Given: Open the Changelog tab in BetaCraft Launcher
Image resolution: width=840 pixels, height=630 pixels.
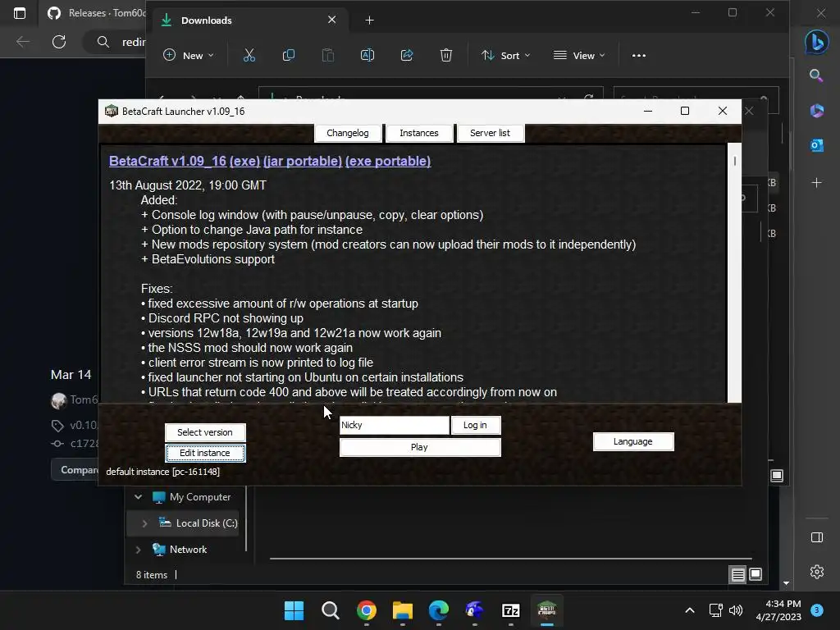Looking at the screenshot, I should [348, 133].
